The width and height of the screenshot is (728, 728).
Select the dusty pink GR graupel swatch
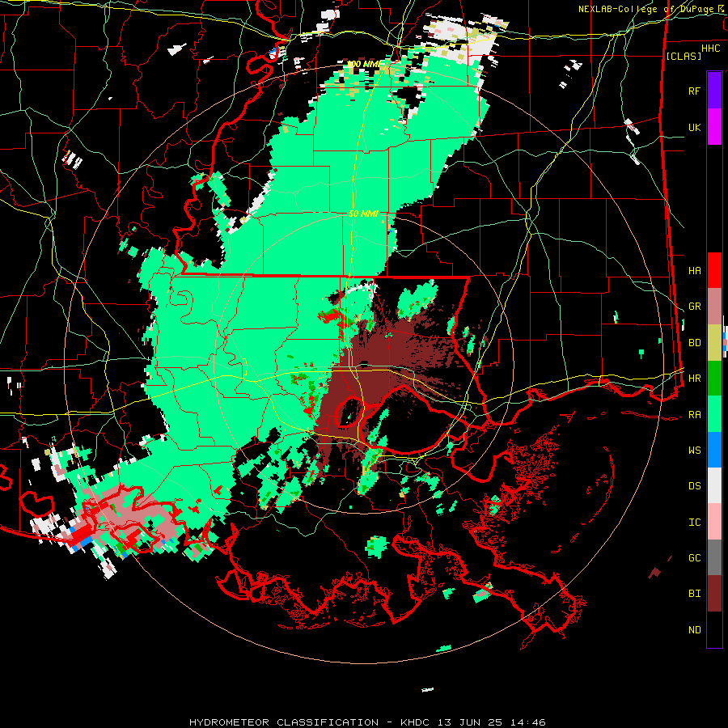[x=714, y=306]
